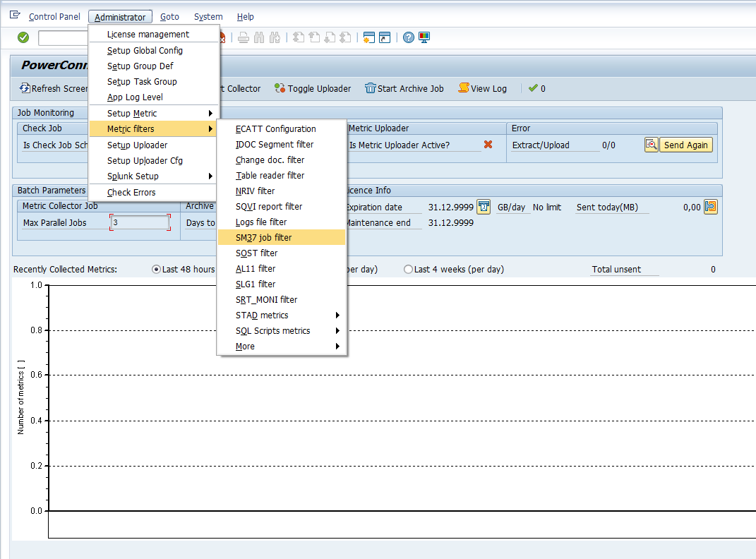Click the hourglass icon beside Expiration date
This screenshot has width=756, height=559.
coord(484,207)
